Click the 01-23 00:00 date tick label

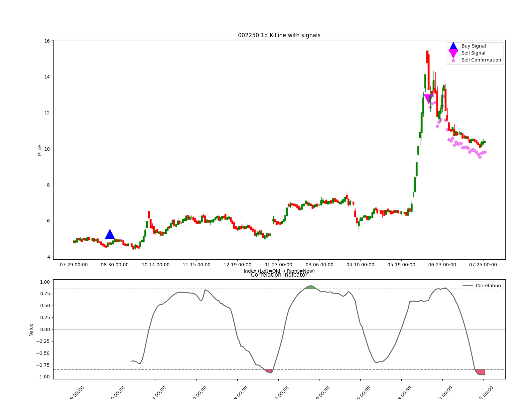coord(278,265)
